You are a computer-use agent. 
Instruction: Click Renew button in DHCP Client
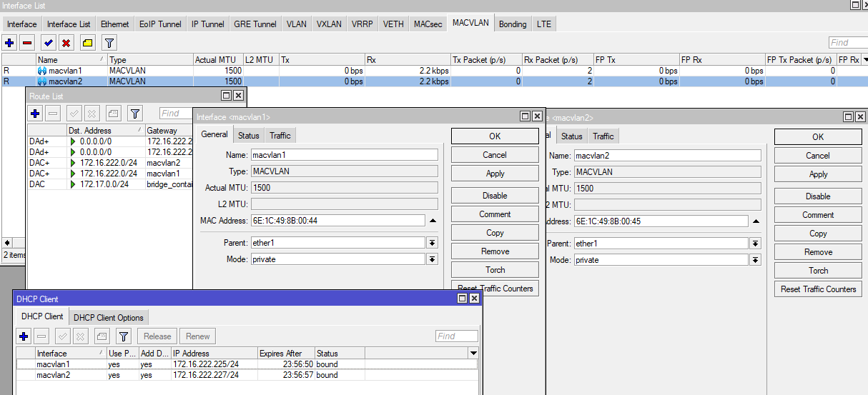tap(198, 336)
